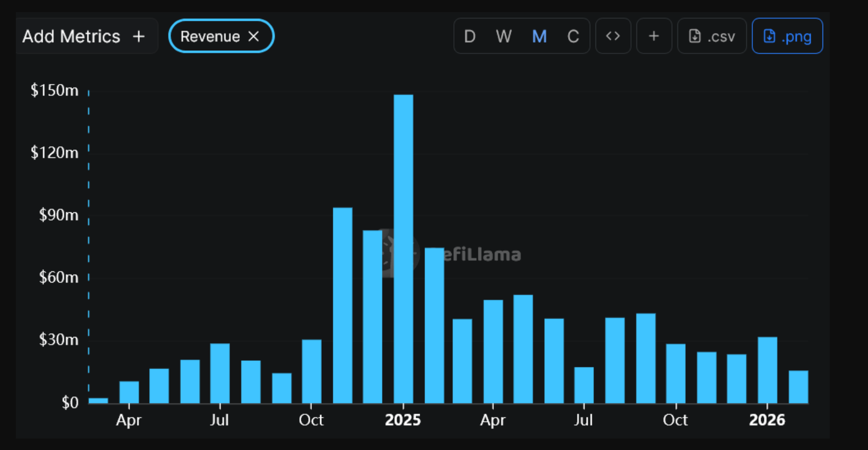Switch to Daily (D) interval
This screenshot has height=450, width=868.
pos(469,37)
